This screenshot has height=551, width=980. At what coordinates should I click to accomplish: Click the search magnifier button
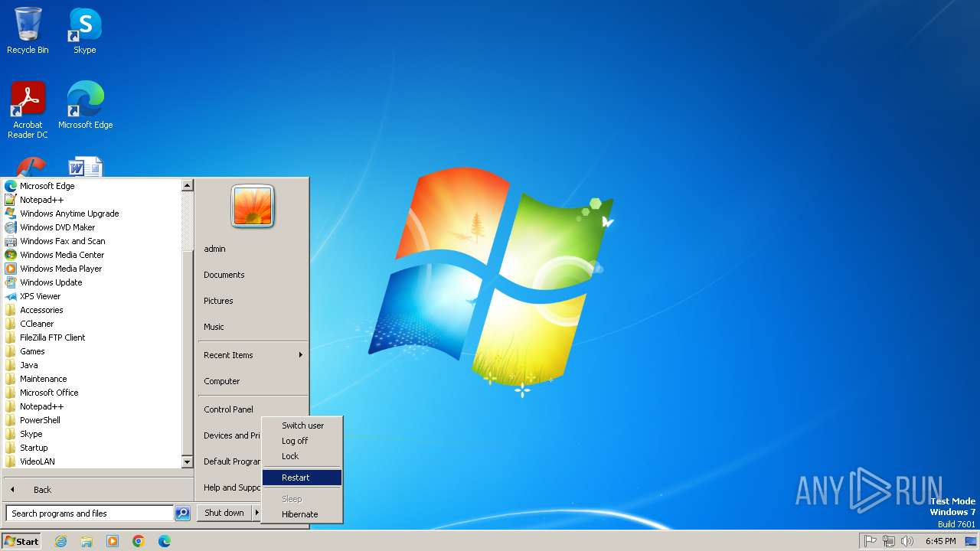[182, 514]
